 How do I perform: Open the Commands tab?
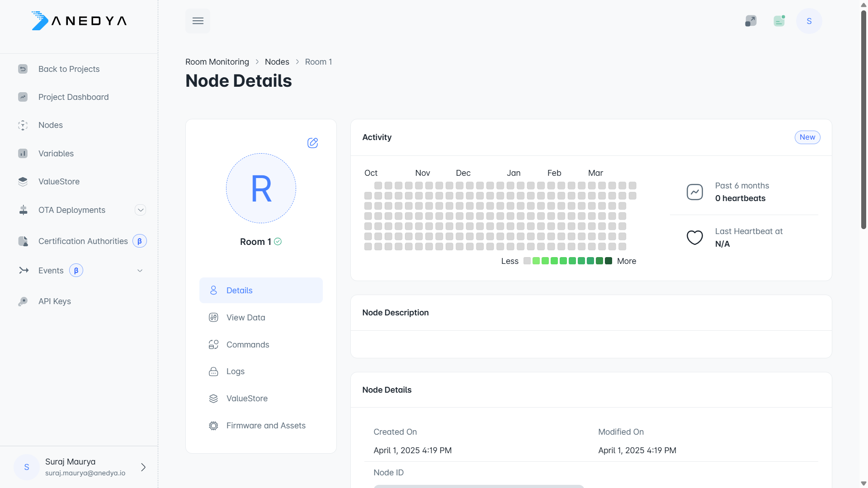247,345
